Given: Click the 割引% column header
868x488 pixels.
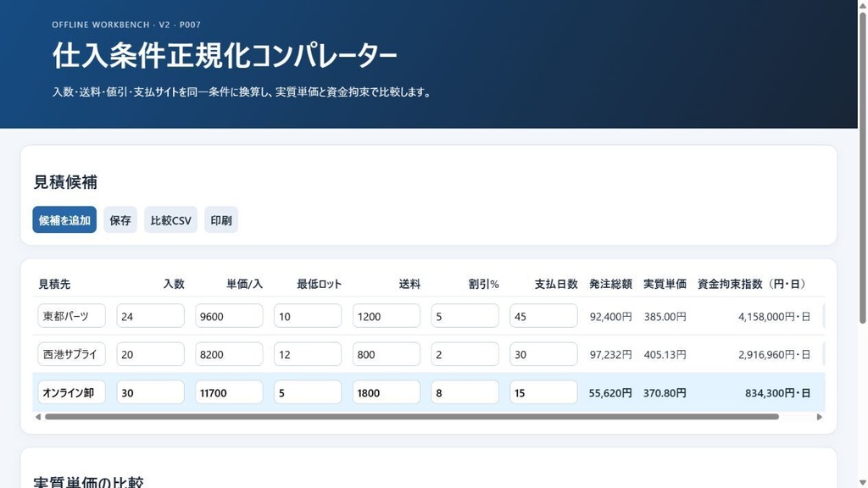Looking at the screenshot, I should click(x=483, y=284).
